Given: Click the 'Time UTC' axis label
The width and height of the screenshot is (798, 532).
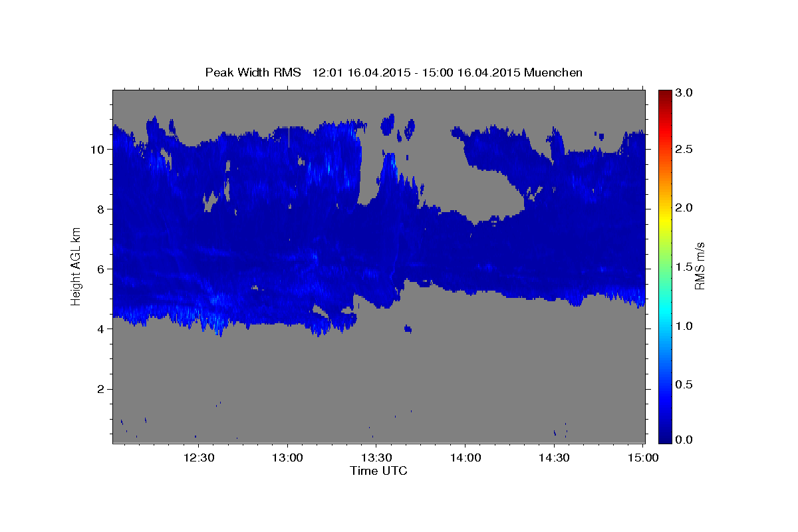Looking at the screenshot, I should [x=378, y=471].
